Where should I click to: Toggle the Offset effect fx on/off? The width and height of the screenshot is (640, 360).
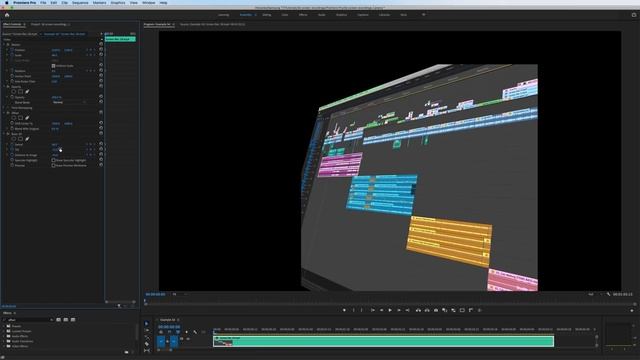(x=8, y=113)
